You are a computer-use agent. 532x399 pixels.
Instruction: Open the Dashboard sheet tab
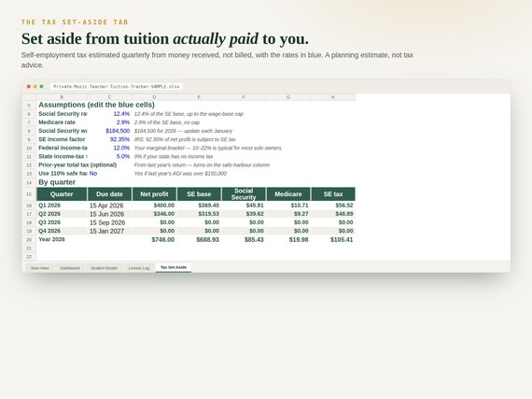(x=70, y=268)
